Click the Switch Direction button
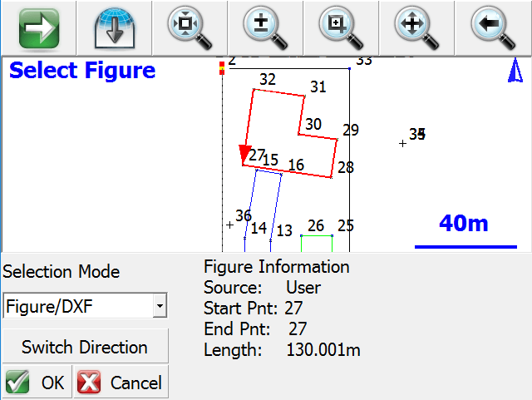Screen dimensions: 532x400 coord(85,347)
